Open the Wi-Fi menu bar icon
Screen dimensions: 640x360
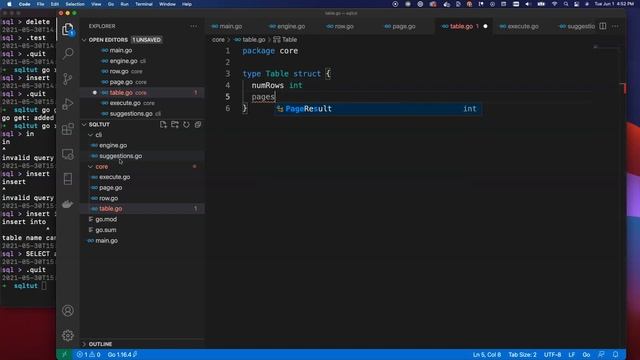(554, 4)
